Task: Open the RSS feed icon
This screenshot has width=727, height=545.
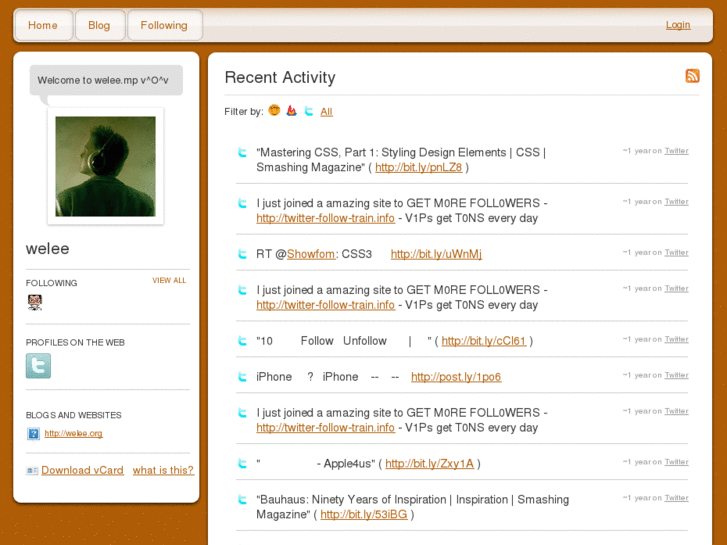Action: tap(692, 76)
